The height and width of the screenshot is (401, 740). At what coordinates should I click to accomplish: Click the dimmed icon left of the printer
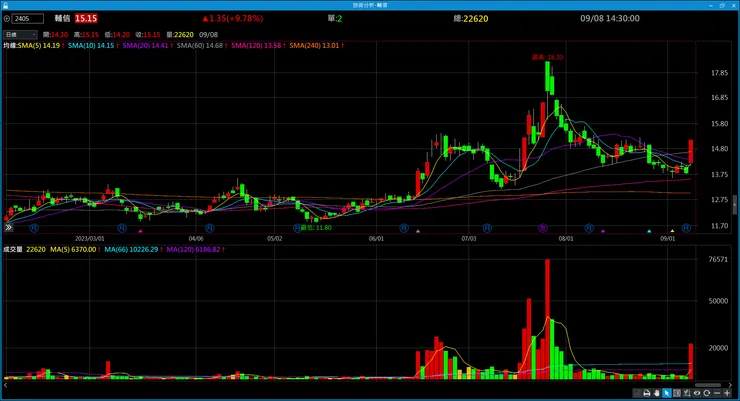637,393
